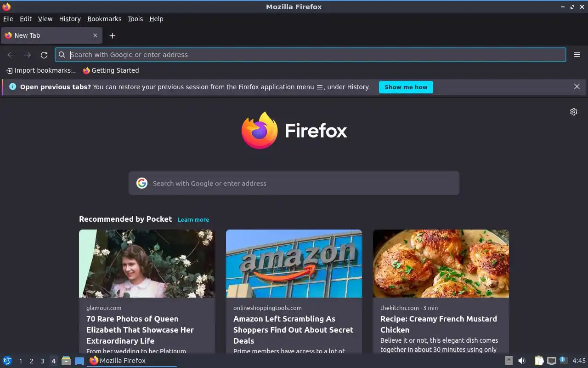Click the Firefox logo on the new tab page
This screenshot has height=368, width=588.
tap(294, 130)
